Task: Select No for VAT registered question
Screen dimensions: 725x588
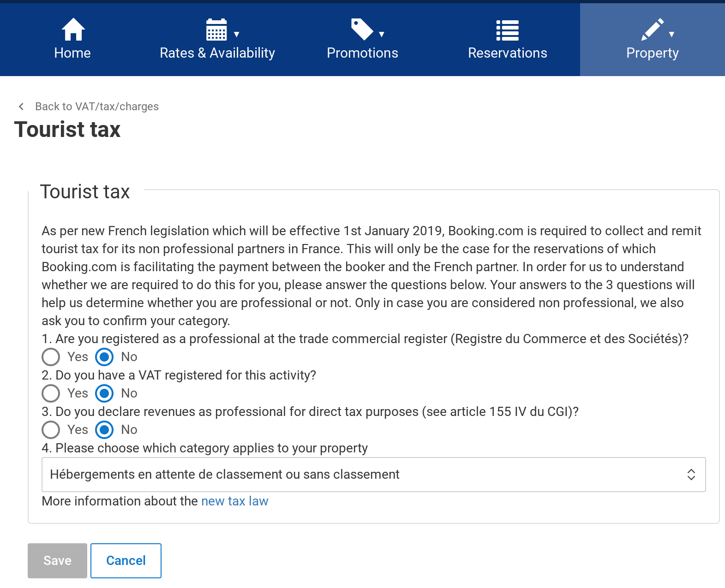Action: (x=104, y=393)
